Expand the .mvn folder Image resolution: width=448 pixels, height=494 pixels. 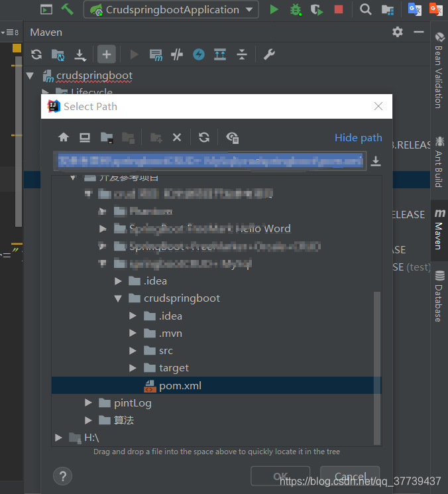[133, 334]
